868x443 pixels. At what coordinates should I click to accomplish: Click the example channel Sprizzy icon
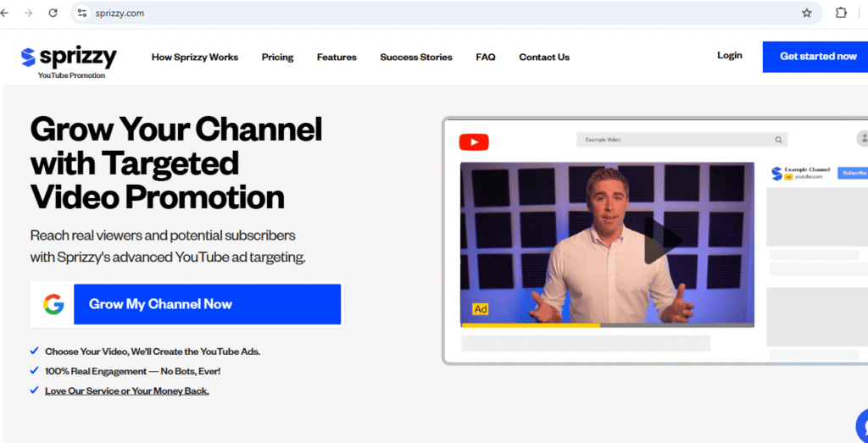click(776, 173)
